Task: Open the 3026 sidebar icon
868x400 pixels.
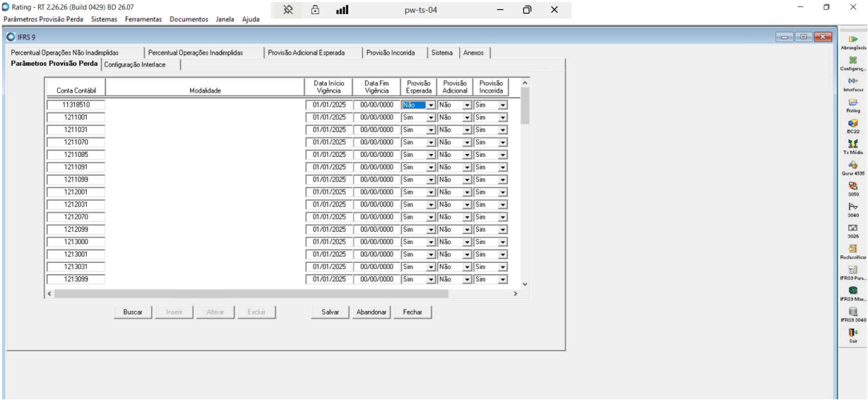Action: (x=853, y=231)
